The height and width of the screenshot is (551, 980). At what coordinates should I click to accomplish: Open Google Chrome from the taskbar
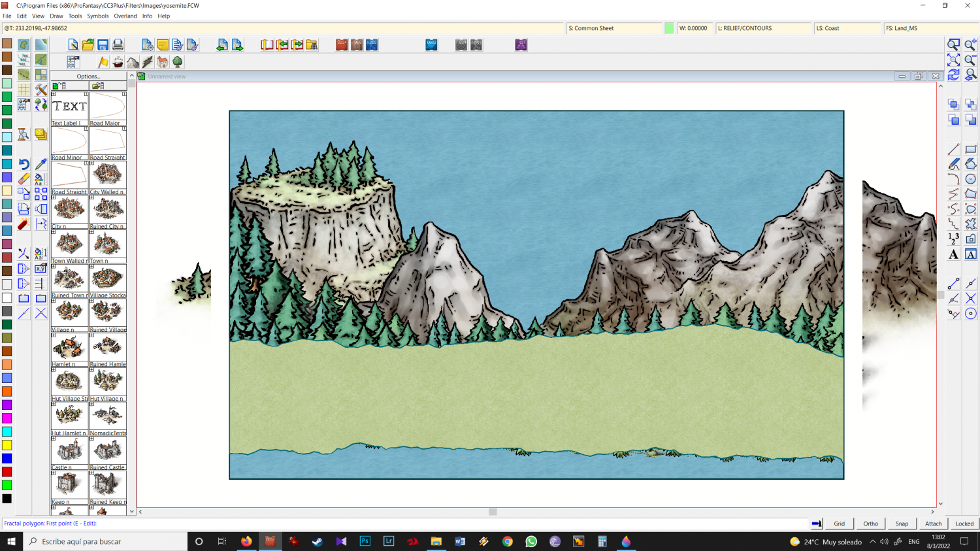pos(508,541)
